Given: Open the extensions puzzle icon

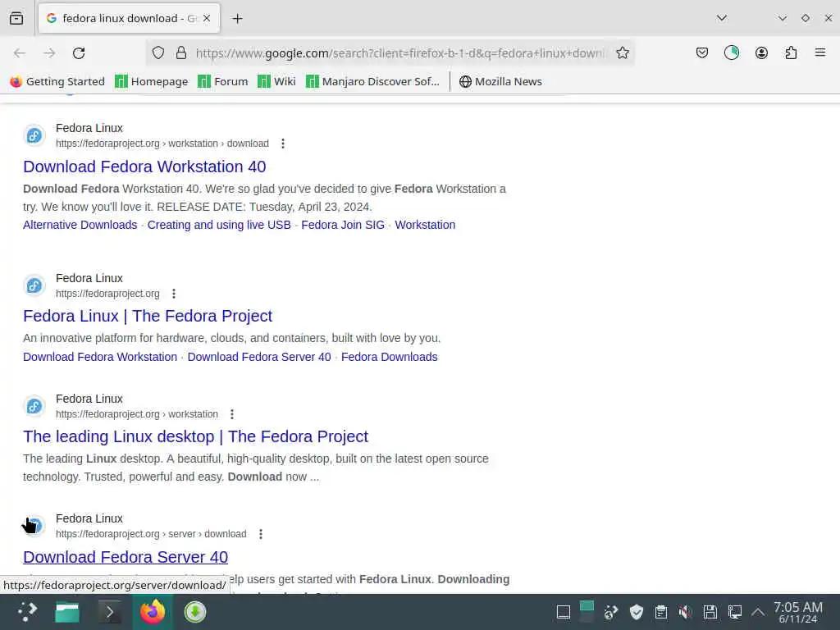Looking at the screenshot, I should click(x=791, y=53).
